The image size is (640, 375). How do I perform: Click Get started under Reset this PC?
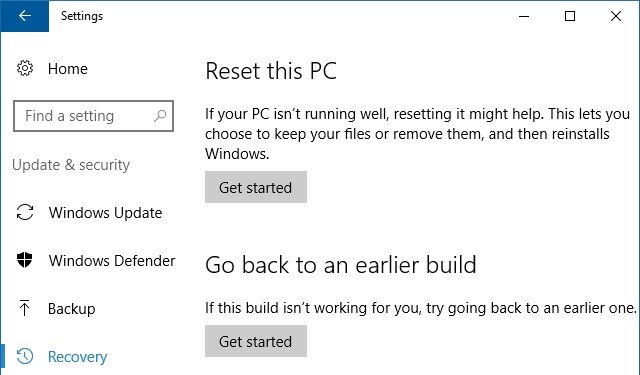point(256,187)
